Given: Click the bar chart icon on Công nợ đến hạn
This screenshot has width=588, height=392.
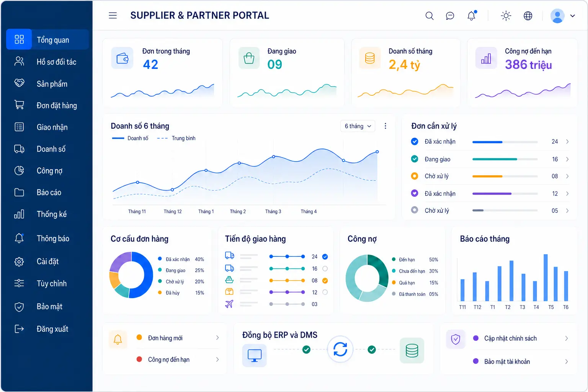Looking at the screenshot, I should point(486,58).
